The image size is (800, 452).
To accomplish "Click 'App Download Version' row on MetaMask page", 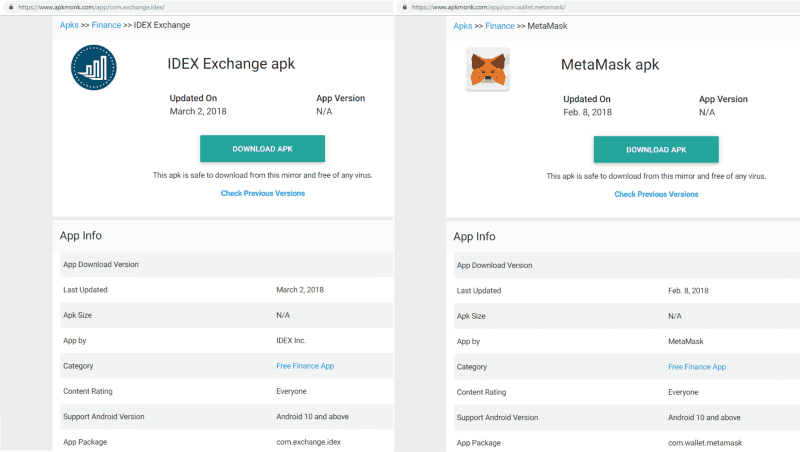I will click(x=627, y=265).
